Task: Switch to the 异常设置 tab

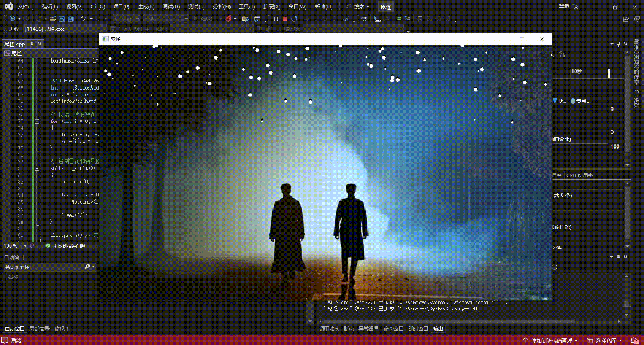Action: pos(369,329)
